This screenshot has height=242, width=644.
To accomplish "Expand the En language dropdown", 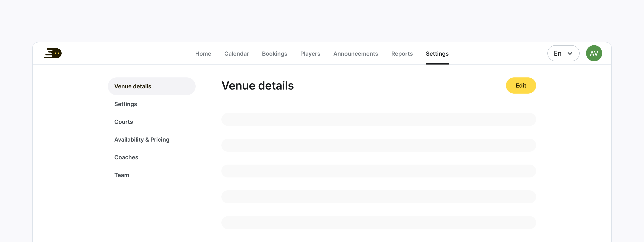I will tap(563, 53).
